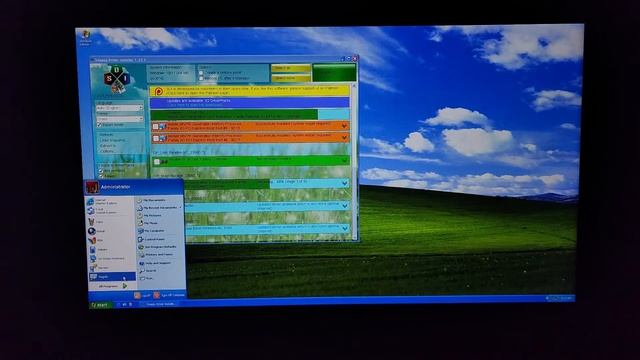
Task: Enable 'Create a restore point' checkbox
Action: click(x=201, y=73)
